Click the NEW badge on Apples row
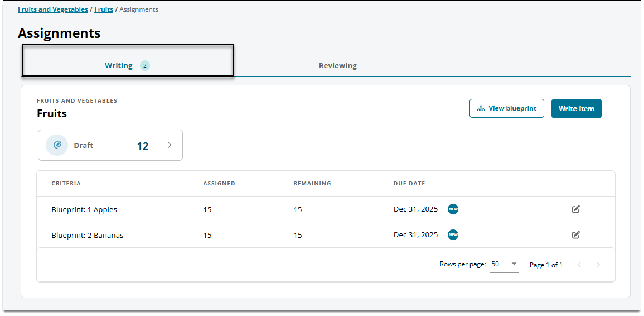Image resolution: width=644 pixels, height=316 pixels. [x=453, y=209]
